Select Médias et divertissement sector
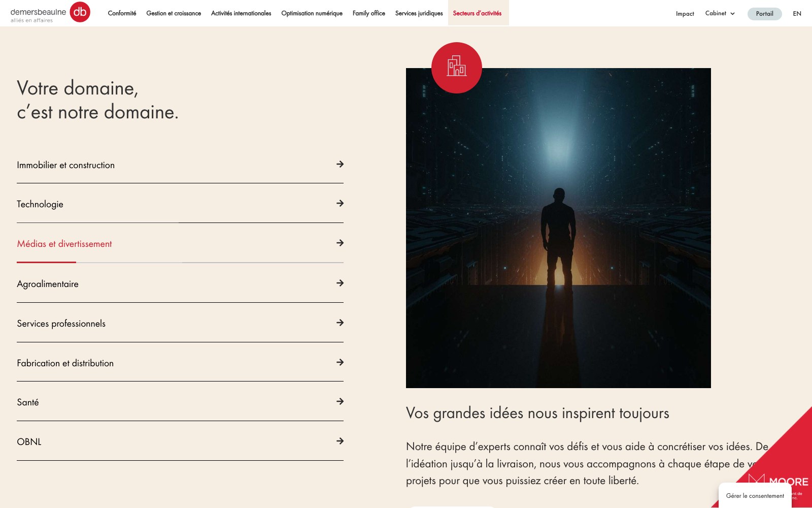Image resolution: width=812 pixels, height=508 pixels. (x=180, y=243)
